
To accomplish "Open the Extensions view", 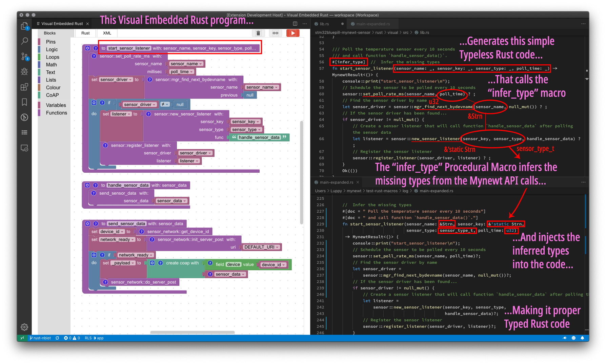I will pos(24,87).
